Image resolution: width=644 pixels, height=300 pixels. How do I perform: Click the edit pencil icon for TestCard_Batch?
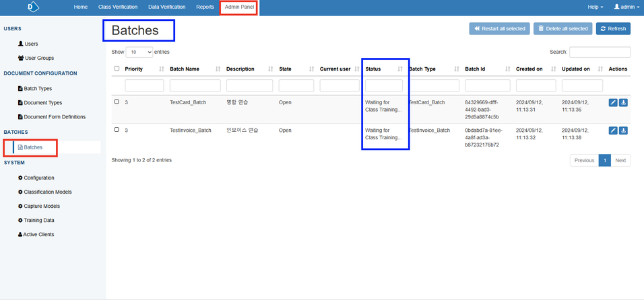click(x=613, y=103)
